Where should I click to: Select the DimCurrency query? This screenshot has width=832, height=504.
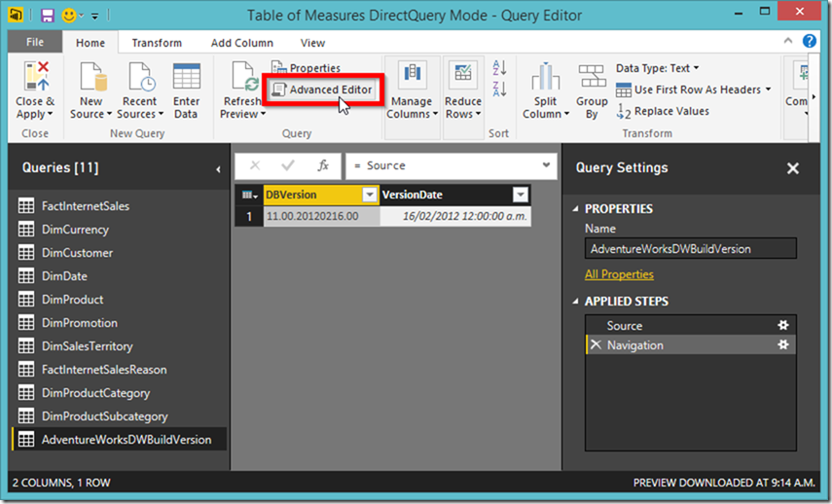(x=120, y=230)
